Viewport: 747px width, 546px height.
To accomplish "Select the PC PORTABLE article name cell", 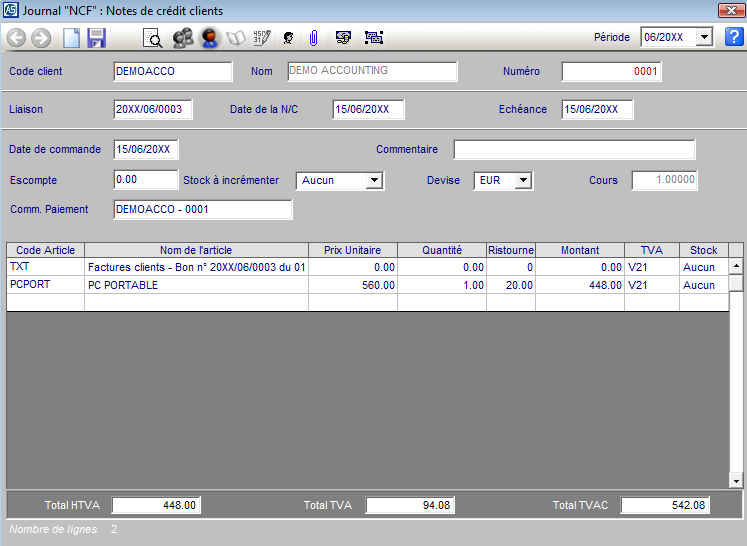I will (196, 285).
